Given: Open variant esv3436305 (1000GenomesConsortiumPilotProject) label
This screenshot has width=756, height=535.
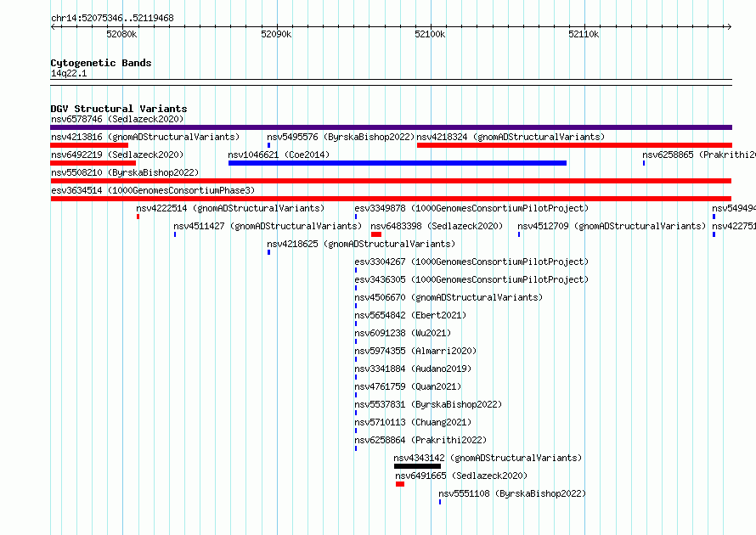Looking at the screenshot, I should point(471,279).
